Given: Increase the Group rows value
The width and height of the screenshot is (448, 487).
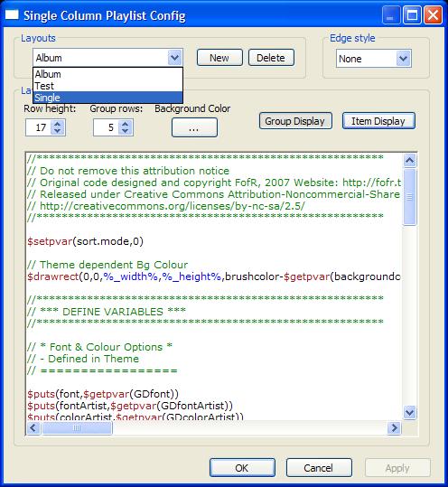Looking at the screenshot, I should (x=126, y=124).
